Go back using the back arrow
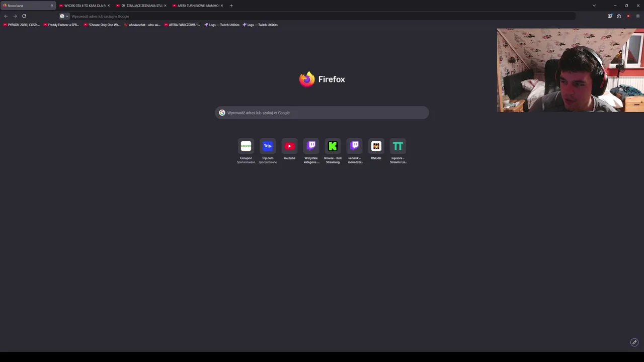Screen dimensions: 644x362 pos(6,16)
